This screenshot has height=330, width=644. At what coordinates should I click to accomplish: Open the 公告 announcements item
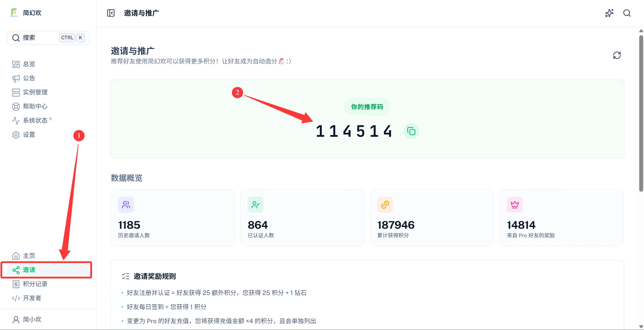tap(48, 78)
